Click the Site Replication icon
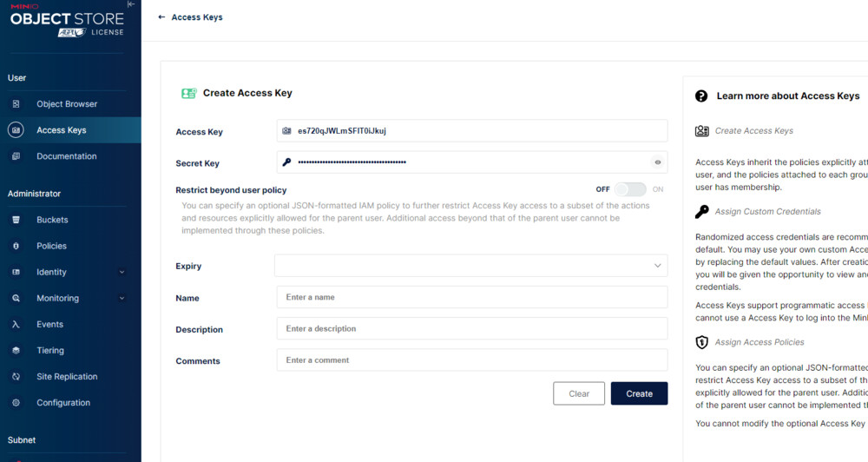868x462 pixels. pyautogui.click(x=16, y=376)
